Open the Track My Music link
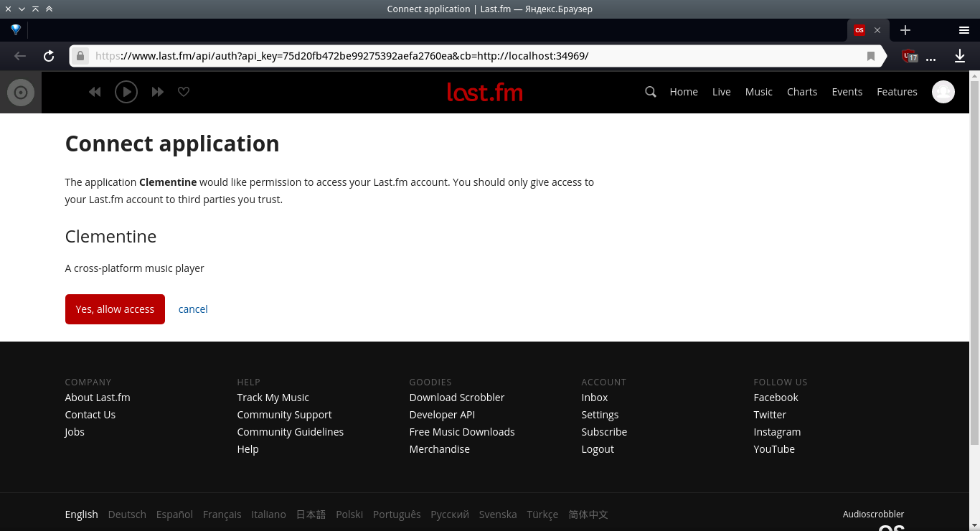 273,398
